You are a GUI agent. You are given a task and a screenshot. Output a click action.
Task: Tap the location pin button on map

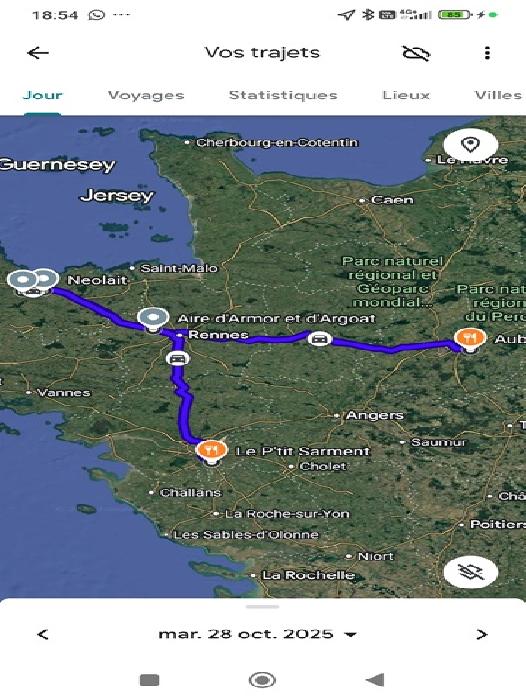[x=471, y=145]
